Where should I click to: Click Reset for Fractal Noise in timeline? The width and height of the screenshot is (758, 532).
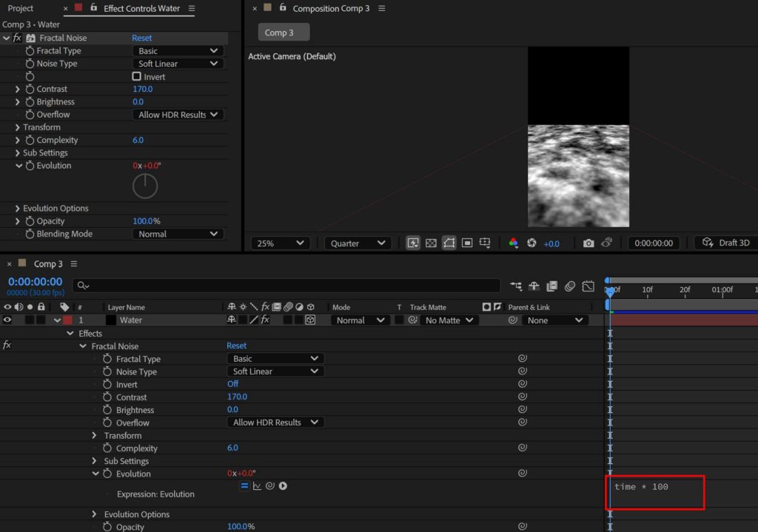236,346
